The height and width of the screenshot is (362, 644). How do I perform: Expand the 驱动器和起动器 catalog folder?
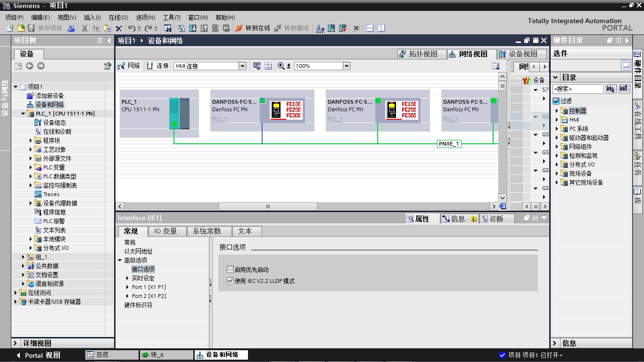(x=557, y=138)
